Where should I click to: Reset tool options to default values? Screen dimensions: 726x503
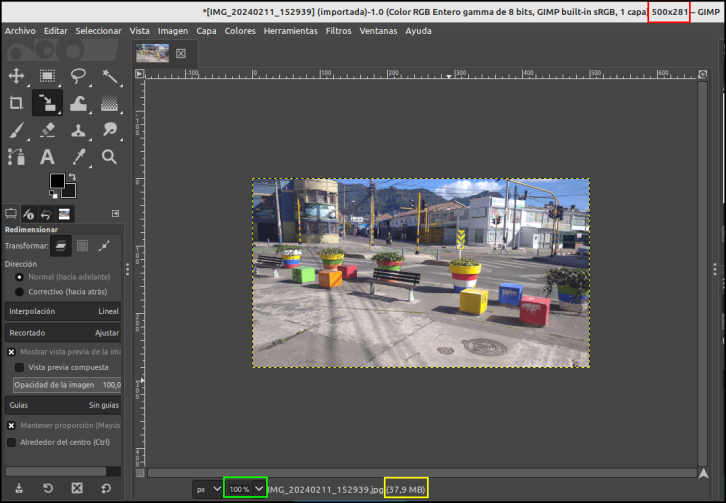(x=106, y=488)
